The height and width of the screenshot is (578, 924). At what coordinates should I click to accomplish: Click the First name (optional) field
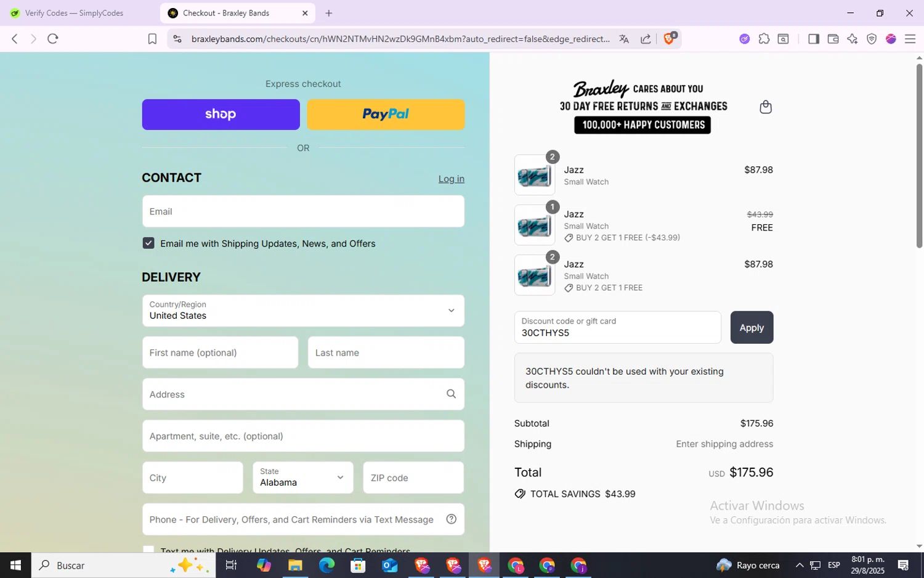(220, 352)
